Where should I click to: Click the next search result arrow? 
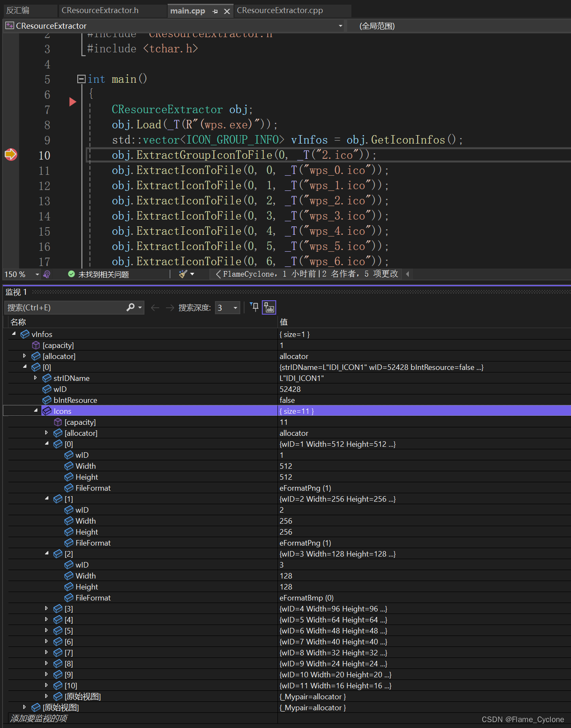pos(170,308)
